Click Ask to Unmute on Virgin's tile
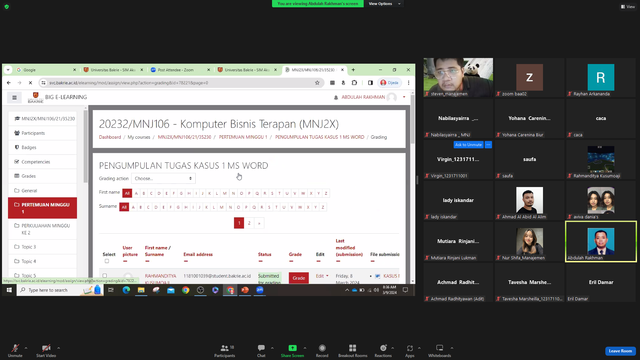This screenshot has height=360, width=640. coord(468,144)
